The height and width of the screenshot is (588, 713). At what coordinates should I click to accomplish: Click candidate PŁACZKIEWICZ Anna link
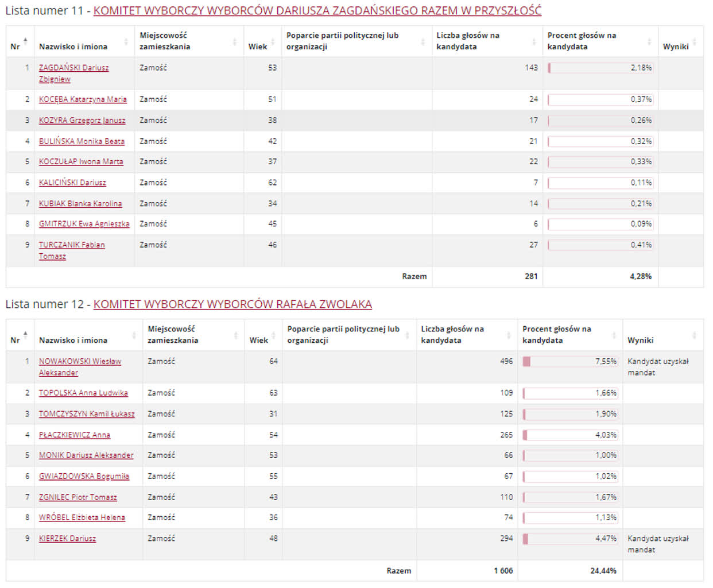74,435
